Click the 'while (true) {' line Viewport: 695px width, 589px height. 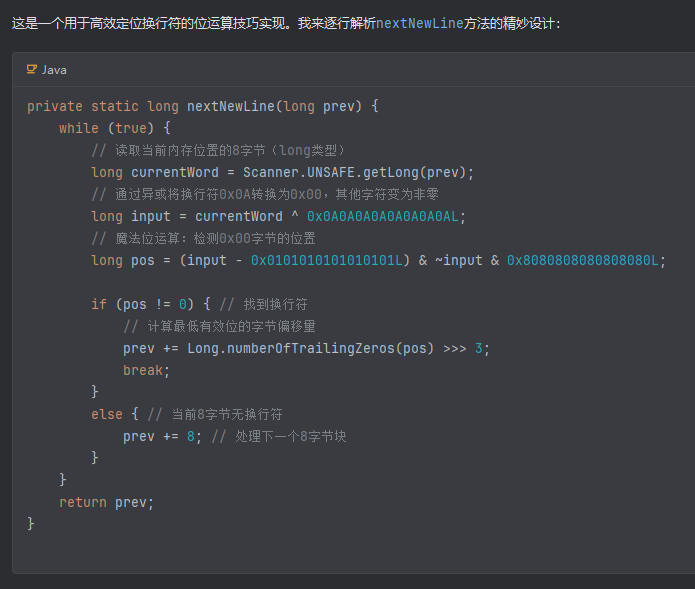point(115,128)
